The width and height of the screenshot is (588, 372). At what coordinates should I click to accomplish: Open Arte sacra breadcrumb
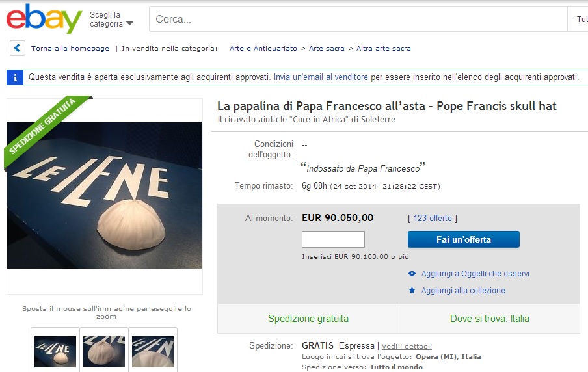click(x=327, y=48)
